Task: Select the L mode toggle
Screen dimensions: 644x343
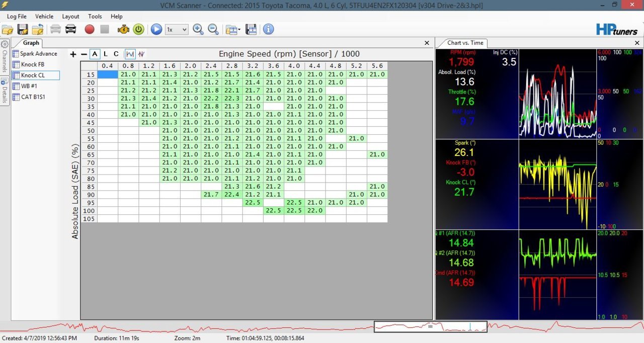Action: (106, 54)
